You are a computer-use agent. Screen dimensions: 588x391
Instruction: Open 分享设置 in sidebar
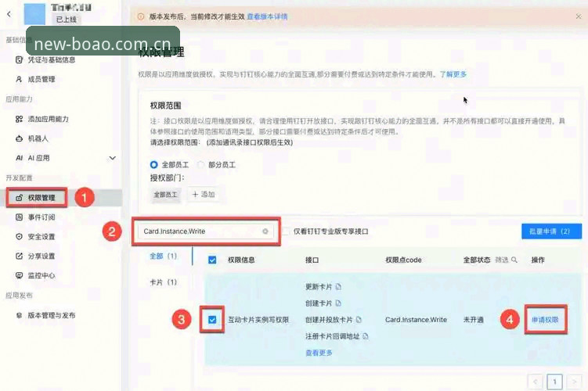click(x=41, y=256)
